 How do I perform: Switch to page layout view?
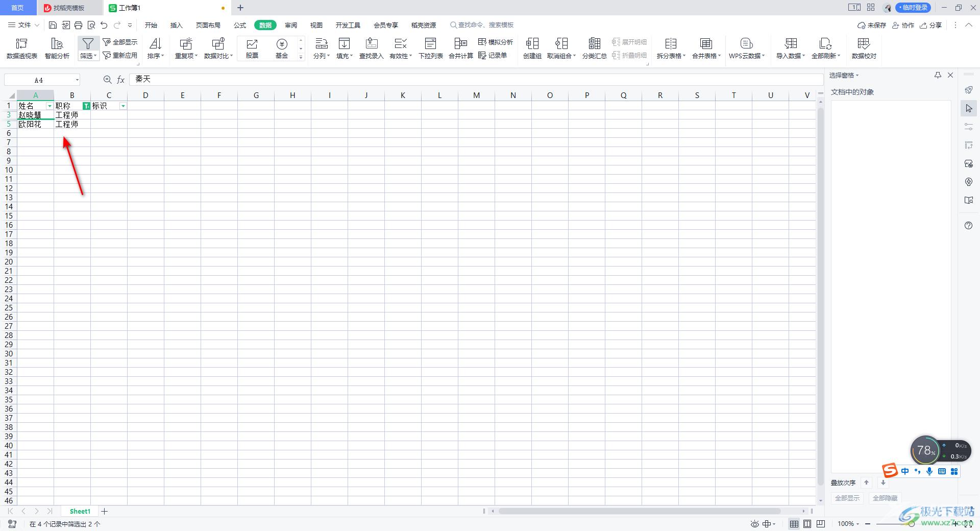tap(807, 524)
